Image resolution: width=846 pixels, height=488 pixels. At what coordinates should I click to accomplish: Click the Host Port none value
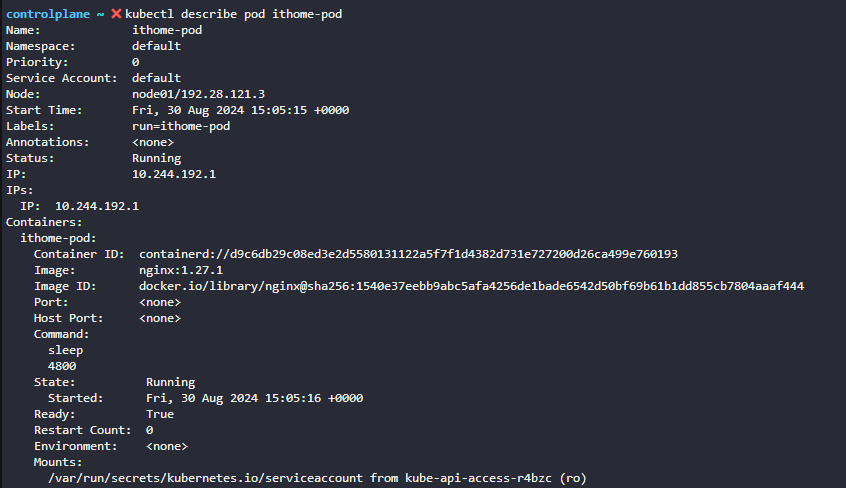[x=160, y=318]
